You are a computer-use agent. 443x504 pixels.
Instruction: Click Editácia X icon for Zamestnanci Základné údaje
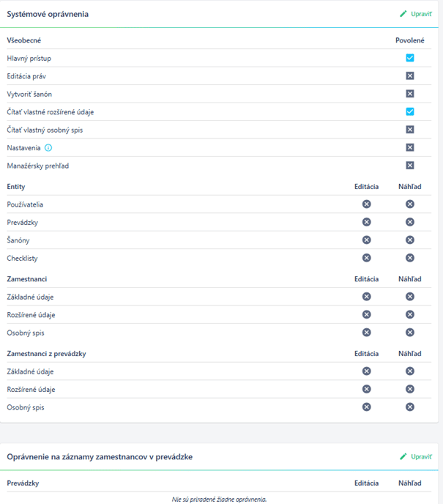click(x=367, y=297)
